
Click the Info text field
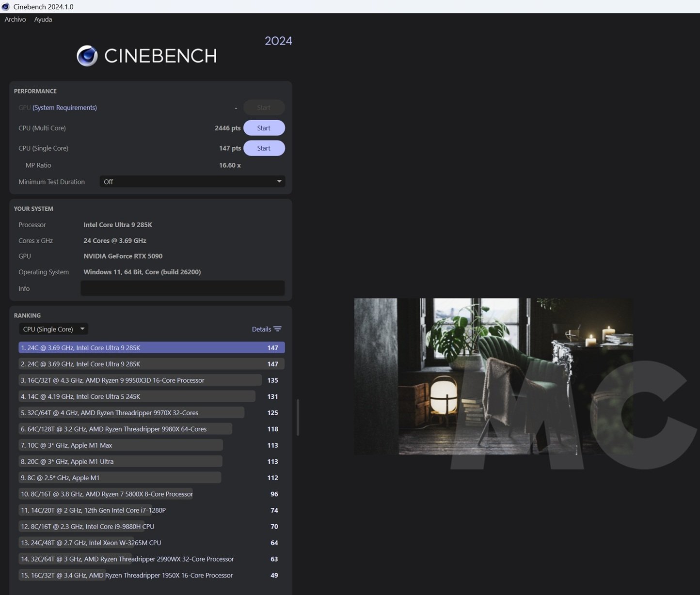182,288
